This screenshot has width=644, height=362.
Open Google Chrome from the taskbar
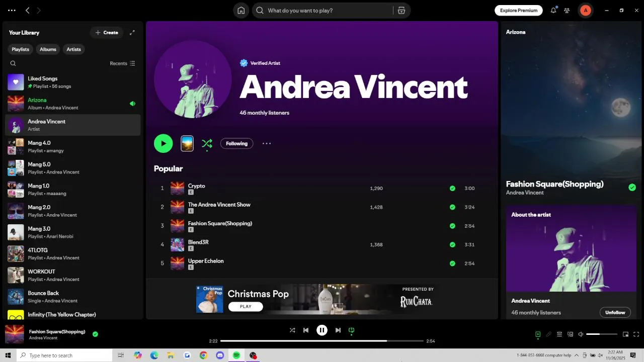coord(203,355)
